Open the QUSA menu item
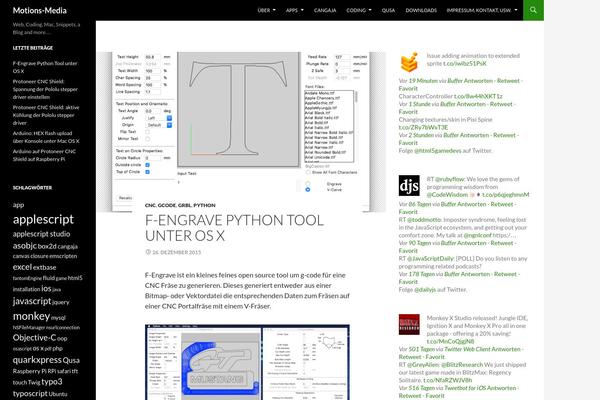600x400 pixels. click(x=388, y=10)
